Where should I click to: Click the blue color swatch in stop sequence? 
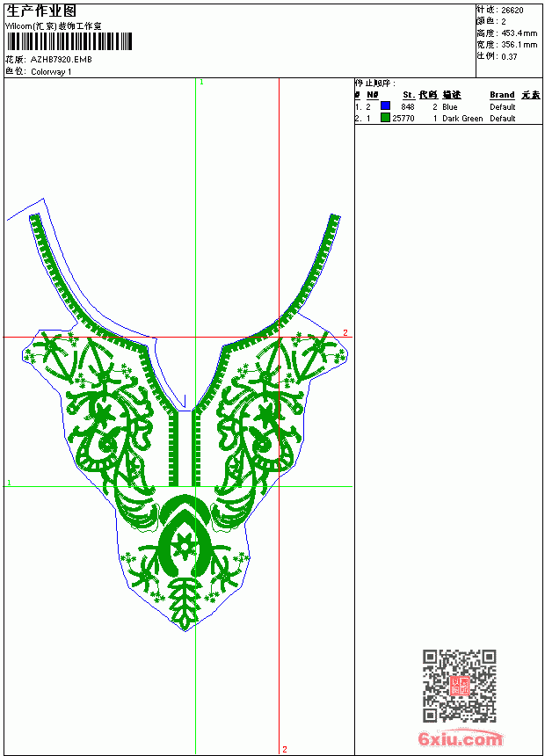tap(385, 105)
